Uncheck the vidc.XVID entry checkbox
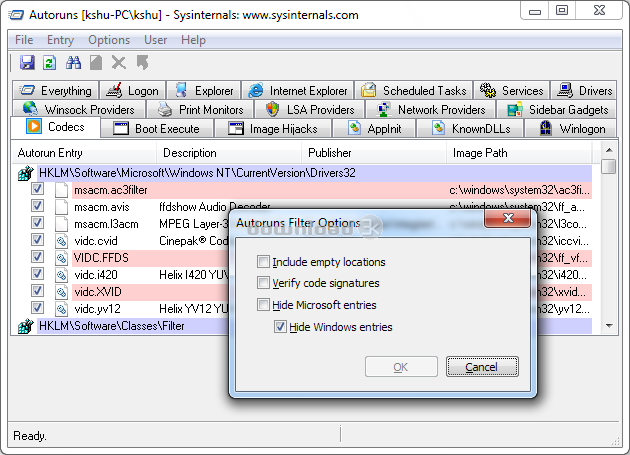The image size is (630, 455). (37, 291)
